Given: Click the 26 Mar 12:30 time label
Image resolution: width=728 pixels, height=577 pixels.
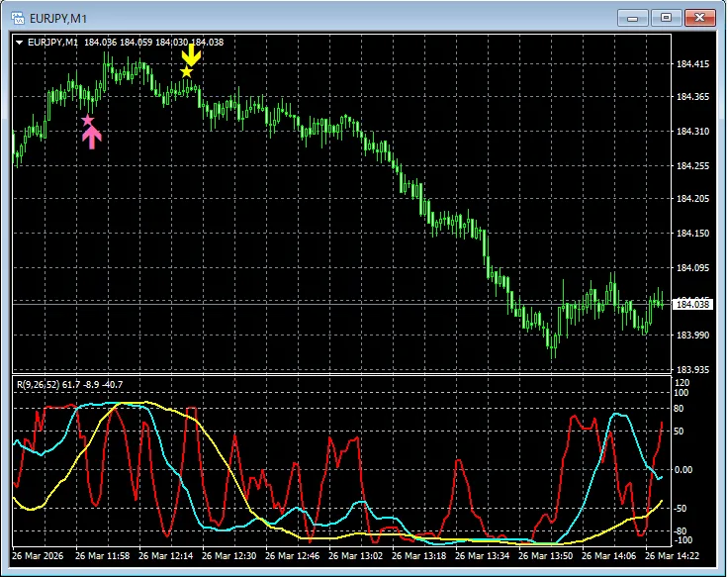Looking at the screenshot, I should coord(228,555).
